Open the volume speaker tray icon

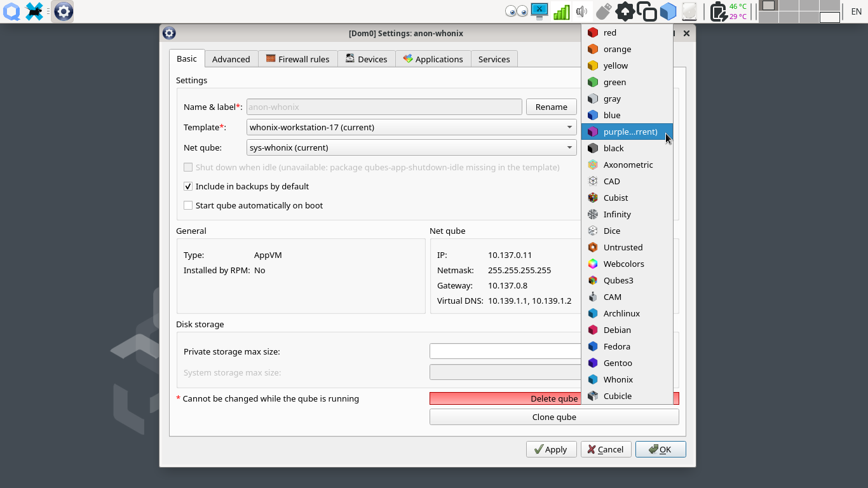581,11
